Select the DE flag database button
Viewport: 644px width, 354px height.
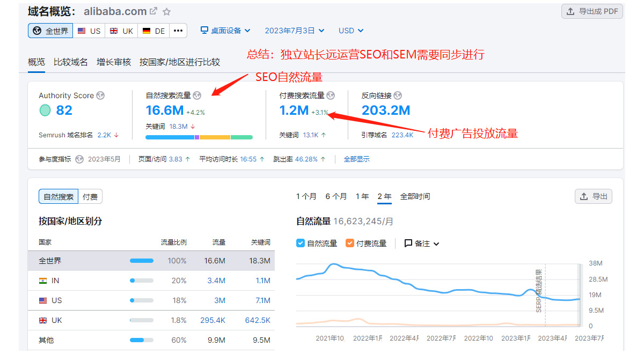pyautogui.click(x=154, y=31)
